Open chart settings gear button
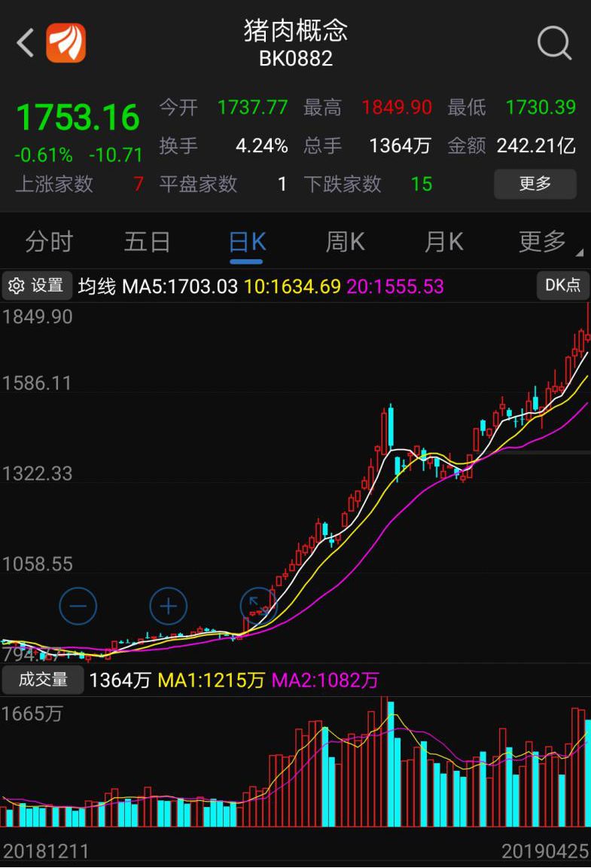Image resolution: width=591 pixels, height=868 pixels. pos(37,286)
